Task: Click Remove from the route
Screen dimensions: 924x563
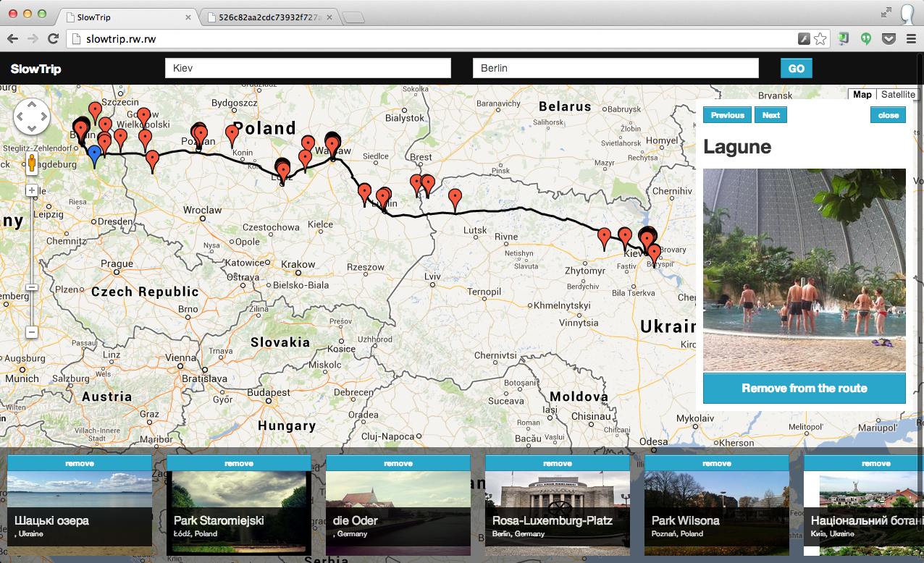Action: pos(805,389)
